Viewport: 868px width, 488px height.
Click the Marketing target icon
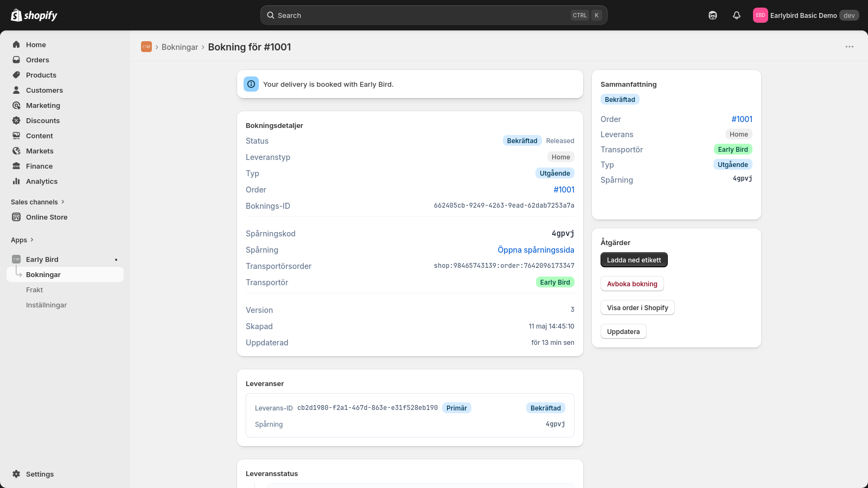(x=16, y=105)
